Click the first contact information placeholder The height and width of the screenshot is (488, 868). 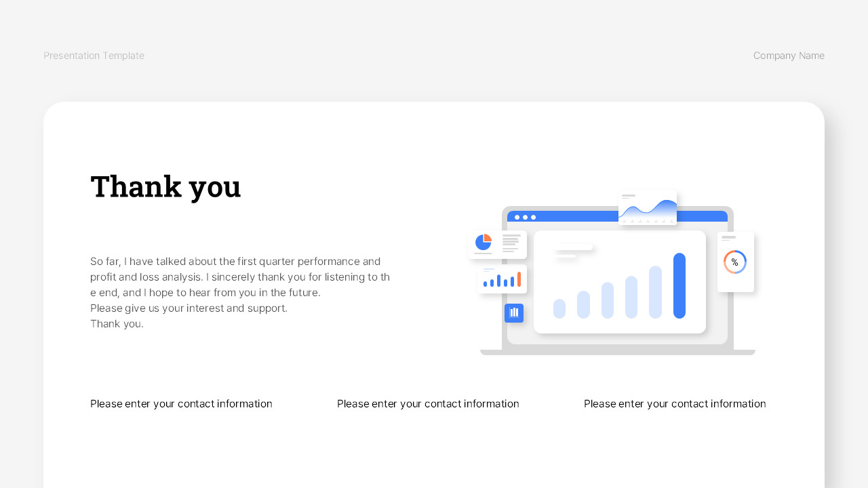181,403
